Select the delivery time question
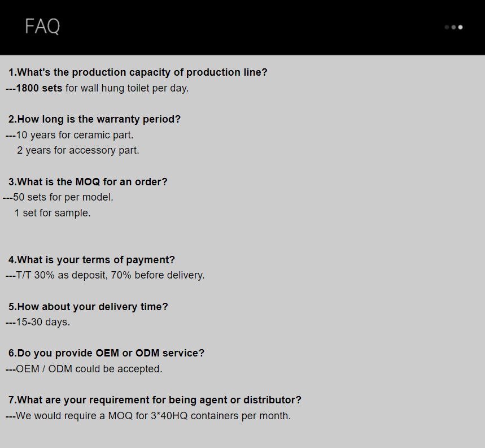Image resolution: width=485 pixels, height=448 pixels. coord(88,307)
